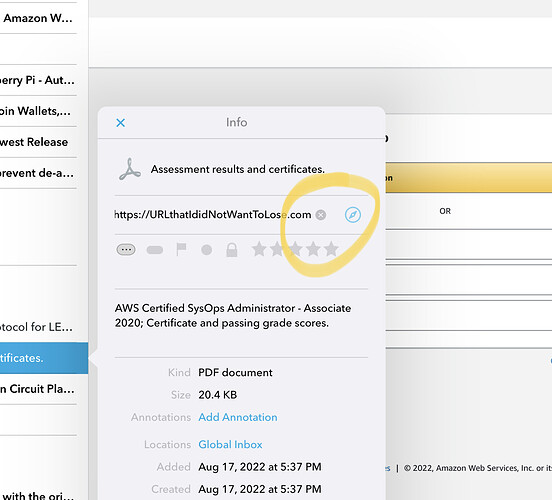
Task: Select the list item 'with the ori...'
Action: [38, 495]
